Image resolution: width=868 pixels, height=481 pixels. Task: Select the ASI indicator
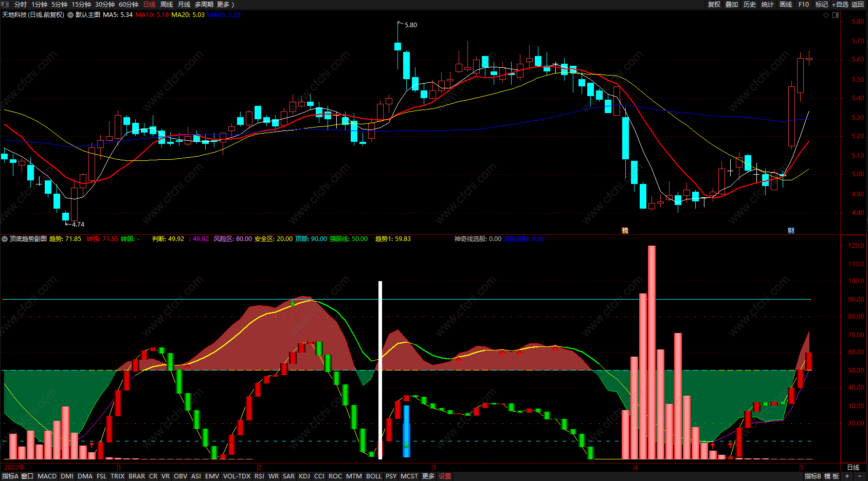(x=196, y=476)
